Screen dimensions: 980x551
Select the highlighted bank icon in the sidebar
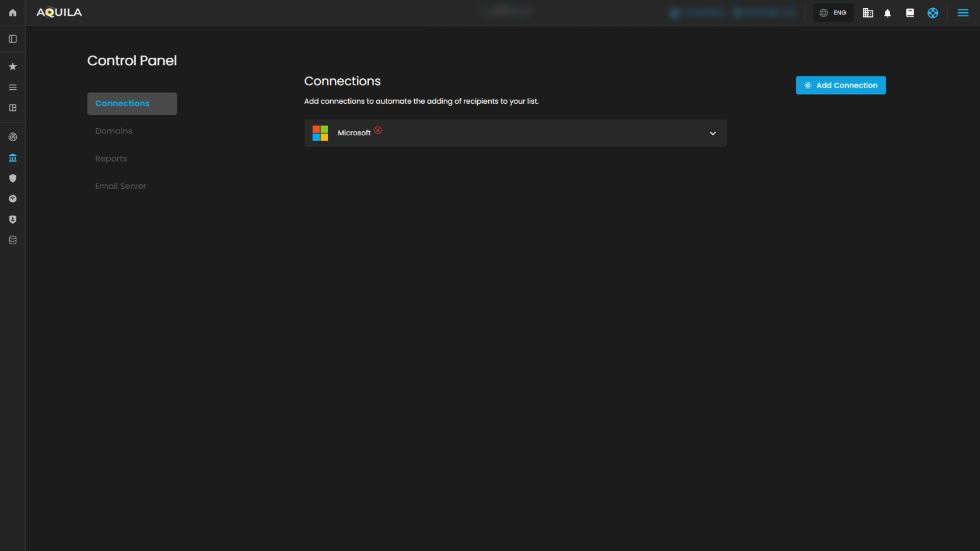pyautogui.click(x=12, y=157)
